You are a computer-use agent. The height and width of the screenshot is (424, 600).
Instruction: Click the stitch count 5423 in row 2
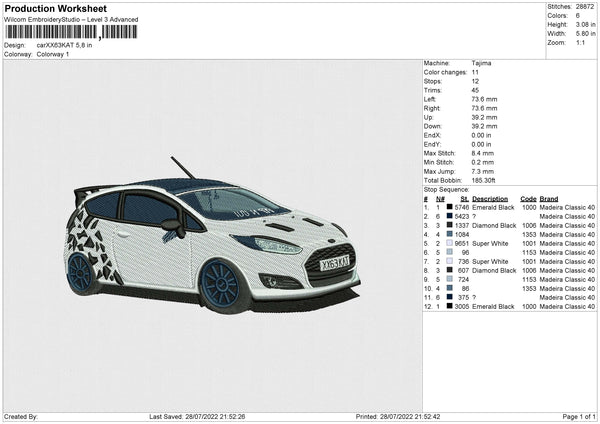click(x=462, y=217)
